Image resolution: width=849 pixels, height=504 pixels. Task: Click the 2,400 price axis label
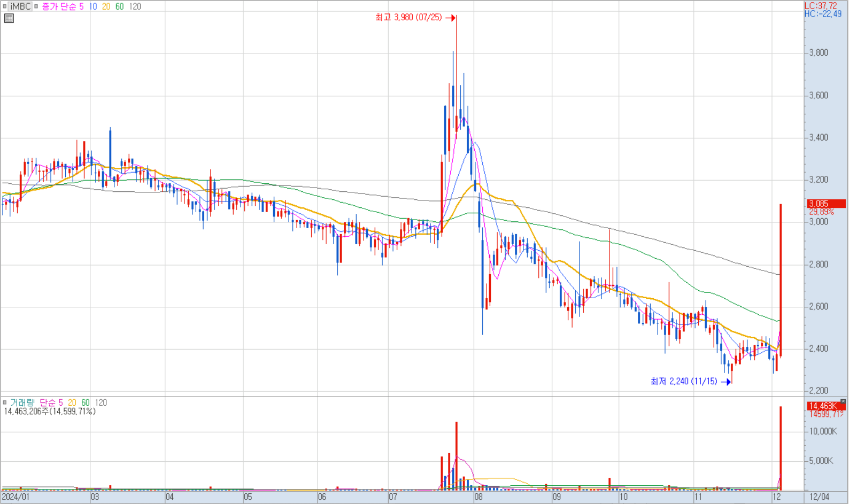coord(819,348)
